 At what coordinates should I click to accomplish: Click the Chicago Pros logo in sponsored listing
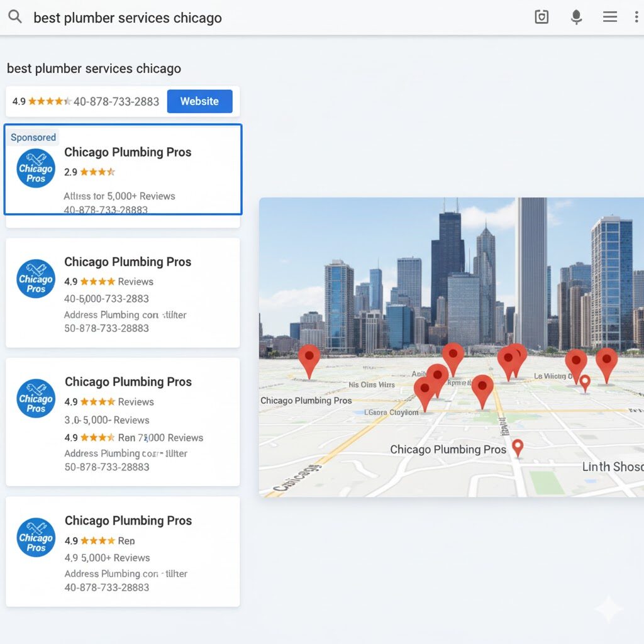pos(36,169)
